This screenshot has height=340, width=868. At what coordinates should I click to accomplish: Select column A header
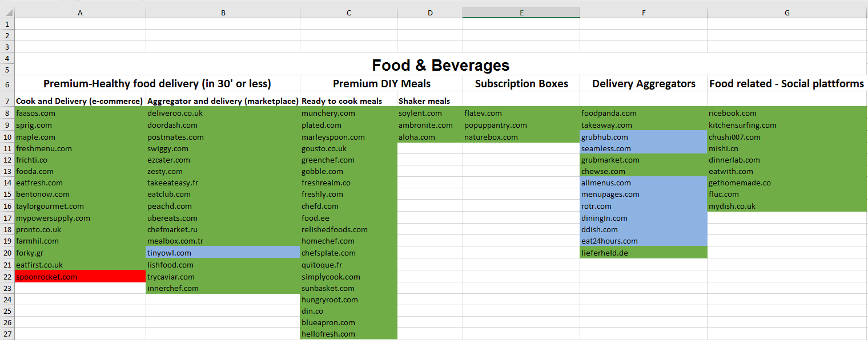coord(80,13)
